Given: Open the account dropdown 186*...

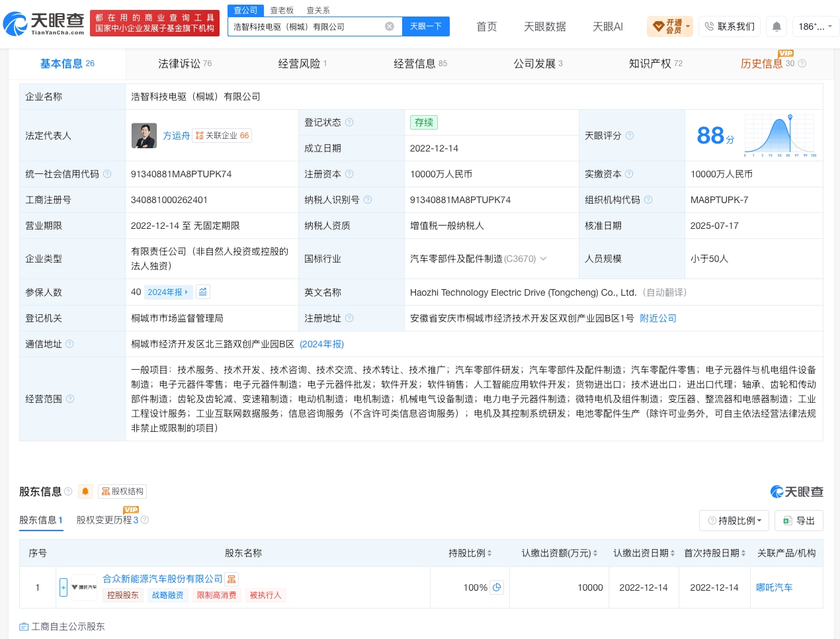Looking at the screenshot, I should click(x=814, y=26).
